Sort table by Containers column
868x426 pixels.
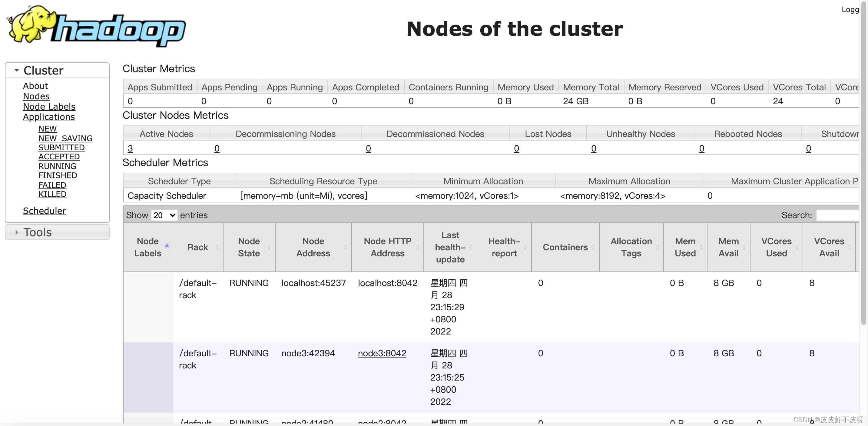click(565, 247)
